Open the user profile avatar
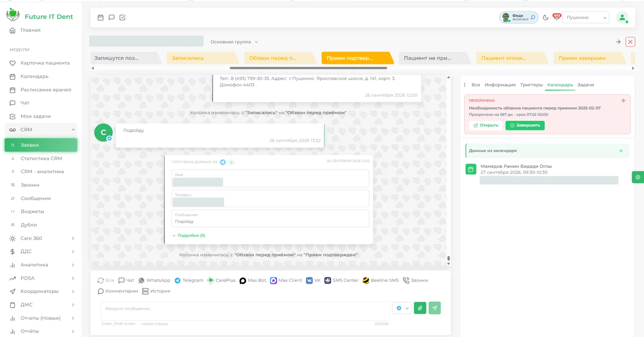The height and width of the screenshot is (337, 644). click(622, 17)
